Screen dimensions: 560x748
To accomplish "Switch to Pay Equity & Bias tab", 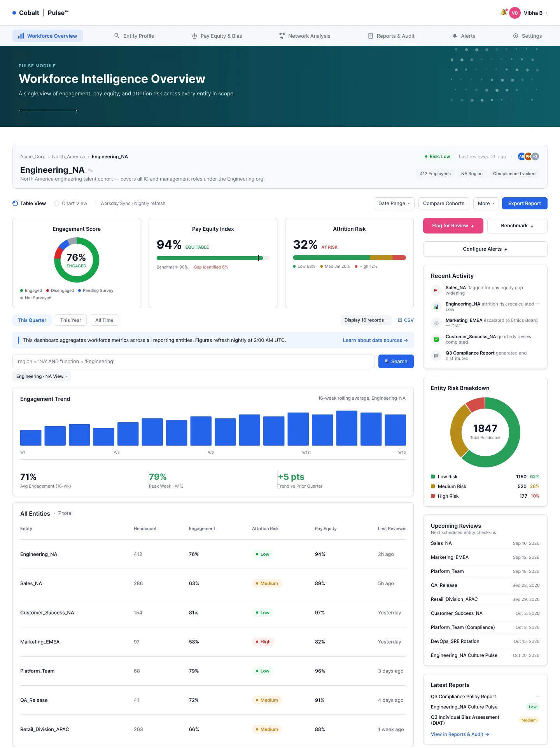I will coord(217,36).
